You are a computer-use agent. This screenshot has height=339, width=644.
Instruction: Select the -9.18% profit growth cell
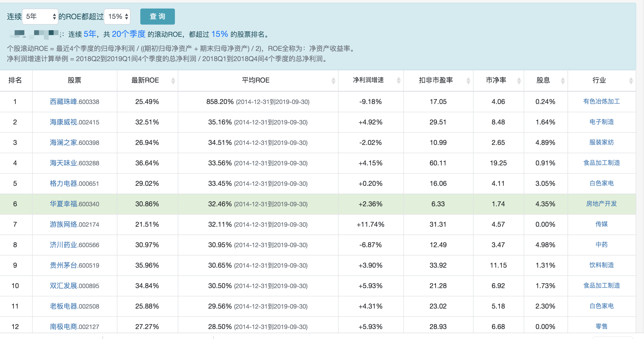[370, 102]
